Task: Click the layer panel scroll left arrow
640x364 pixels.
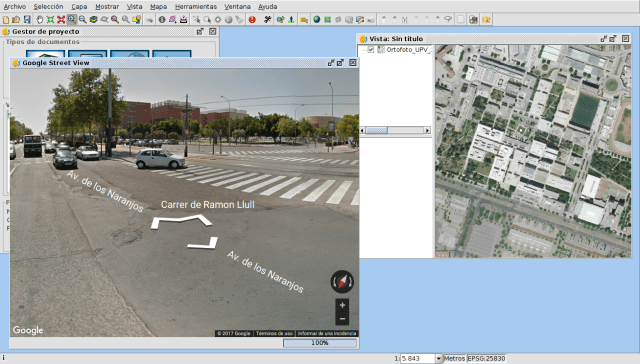Action: click(362, 130)
